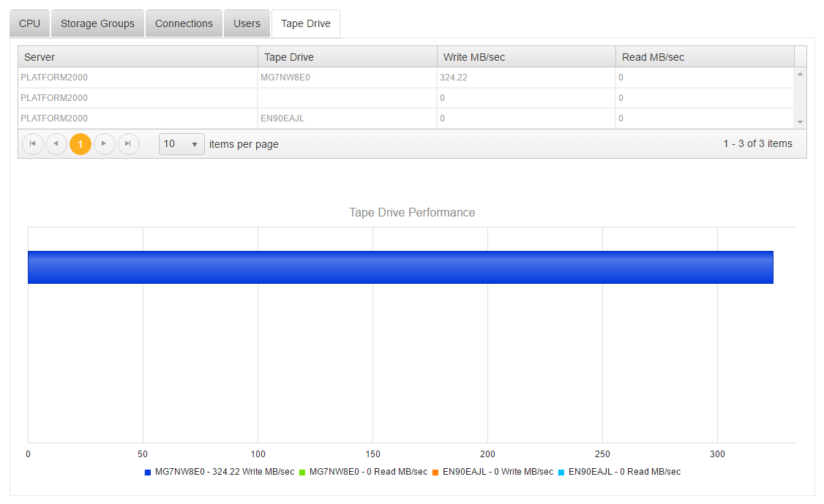Click the table scrollbar down arrow
Viewport: 824px width, 504px height.
800,122
